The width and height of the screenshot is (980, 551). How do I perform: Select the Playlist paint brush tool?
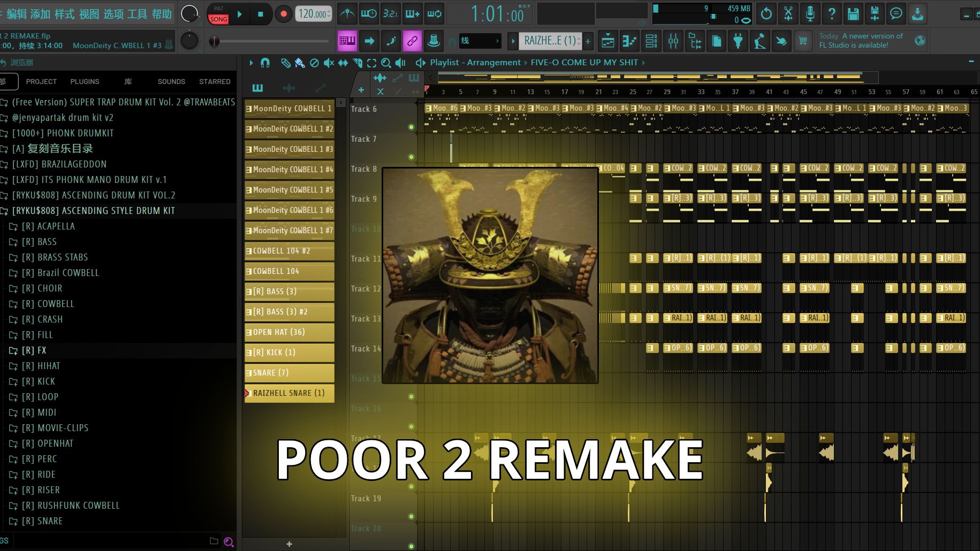pyautogui.click(x=300, y=63)
